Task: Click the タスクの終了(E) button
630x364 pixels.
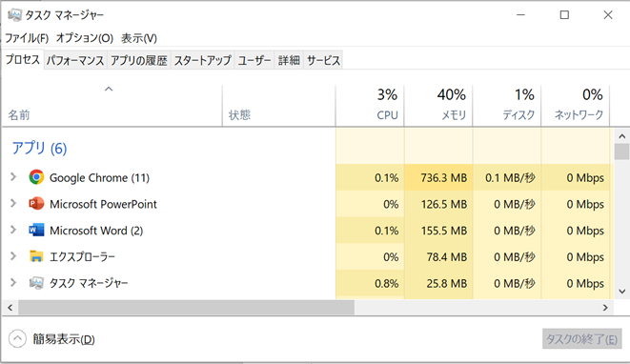Action: [581, 339]
